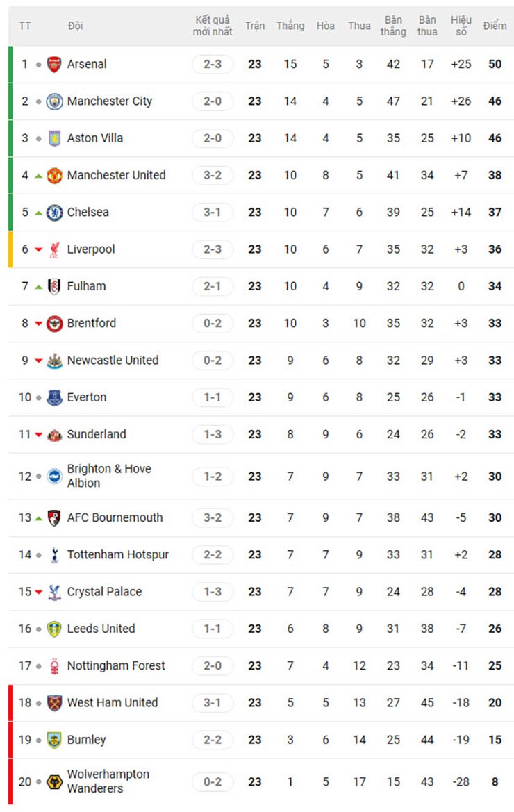The width and height of the screenshot is (514, 812).
Task: Open the Fulham team page link
Action: point(86,286)
